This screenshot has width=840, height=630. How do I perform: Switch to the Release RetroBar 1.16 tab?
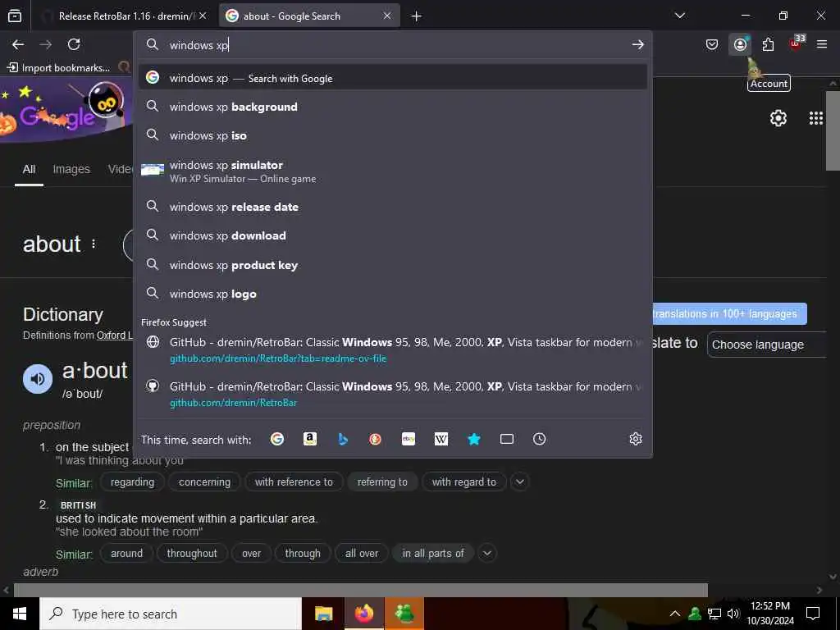(x=126, y=16)
